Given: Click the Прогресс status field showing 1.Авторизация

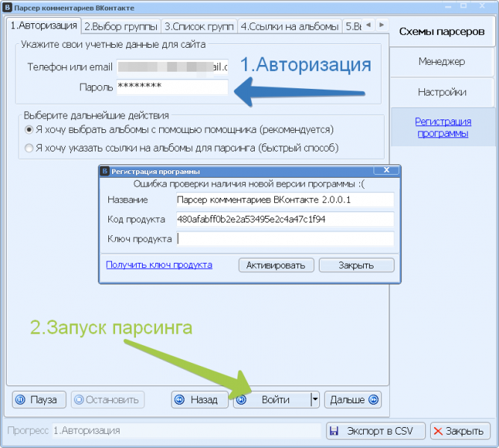Looking at the screenshot, I should (187, 431).
